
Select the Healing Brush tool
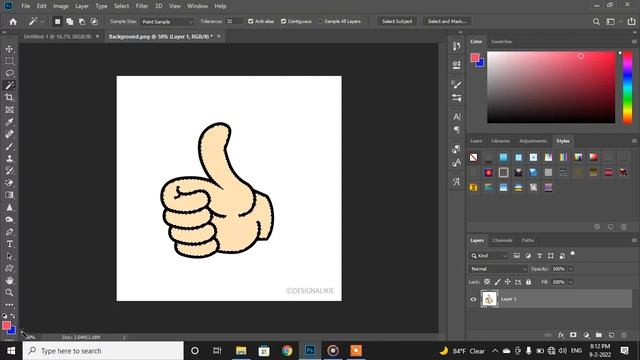pos(9,134)
